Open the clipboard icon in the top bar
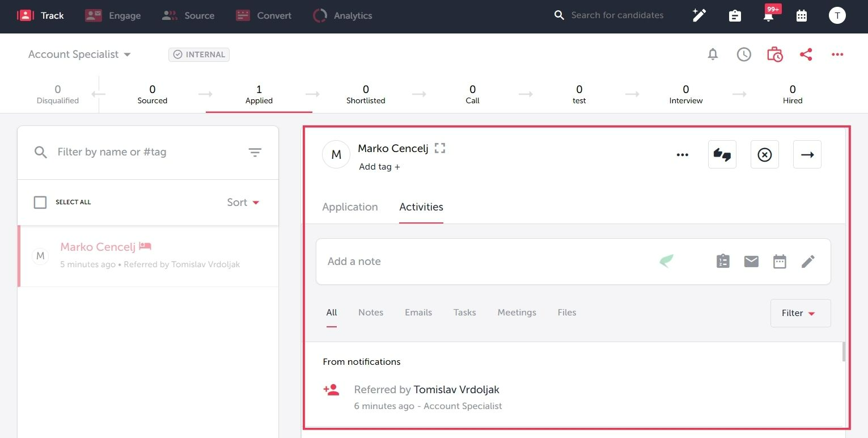This screenshot has height=438, width=868. (735, 15)
